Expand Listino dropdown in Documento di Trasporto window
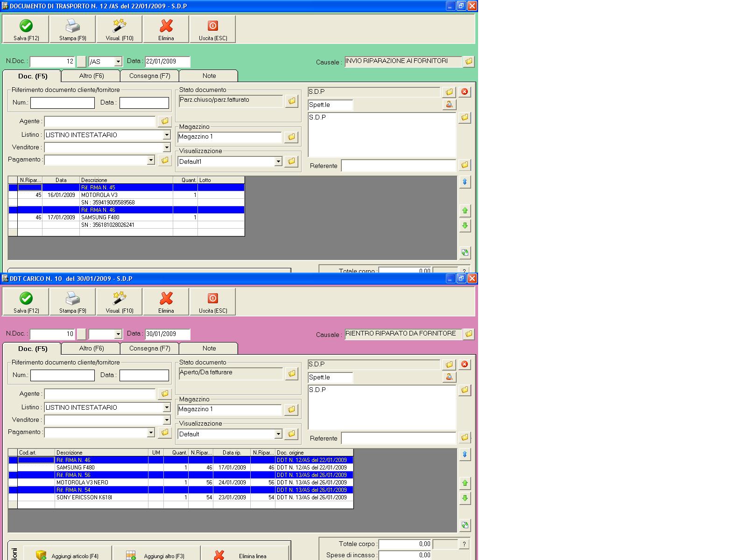 tap(167, 135)
